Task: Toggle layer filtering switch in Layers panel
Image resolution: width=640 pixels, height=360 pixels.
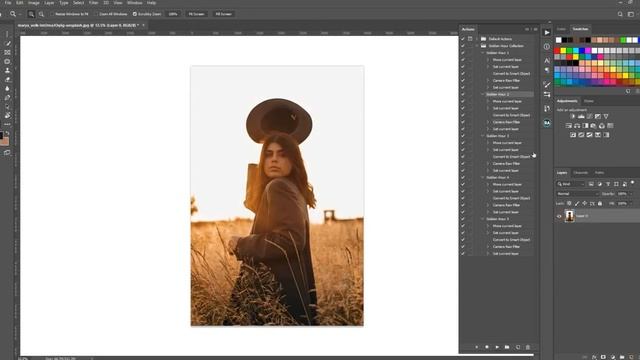Action: click(x=633, y=183)
